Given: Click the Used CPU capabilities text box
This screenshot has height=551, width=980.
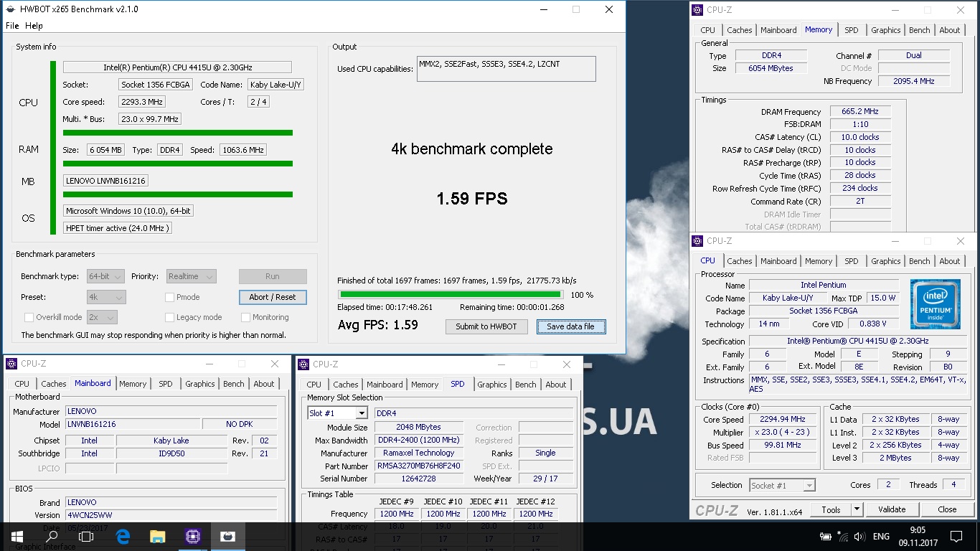Looking at the screenshot, I should pyautogui.click(x=507, y=69).
